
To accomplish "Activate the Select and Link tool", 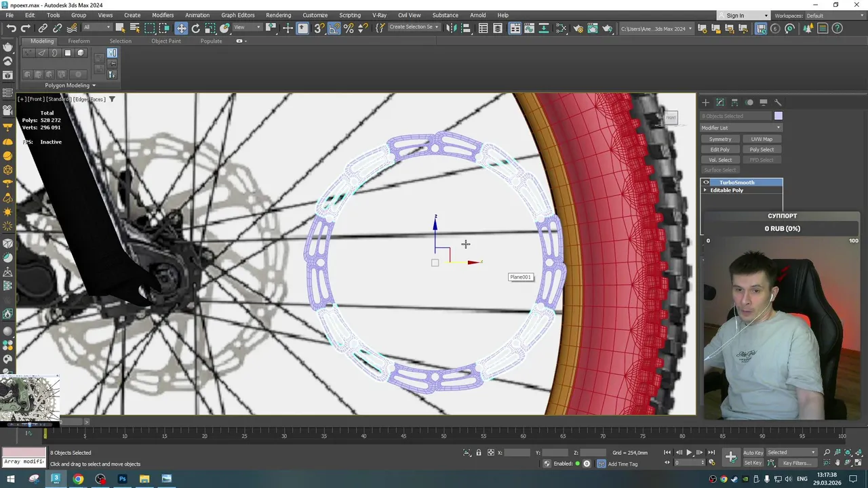I will click(42, 28).
